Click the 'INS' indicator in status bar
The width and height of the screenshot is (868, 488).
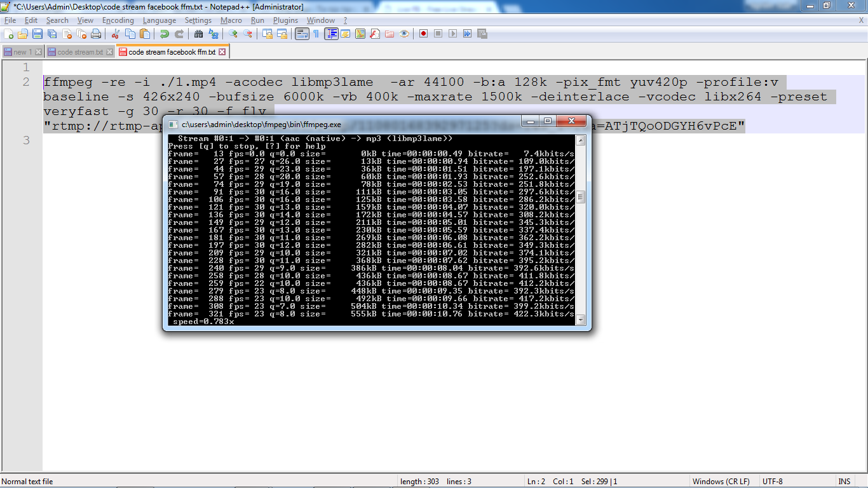click(x=844, y=482)
